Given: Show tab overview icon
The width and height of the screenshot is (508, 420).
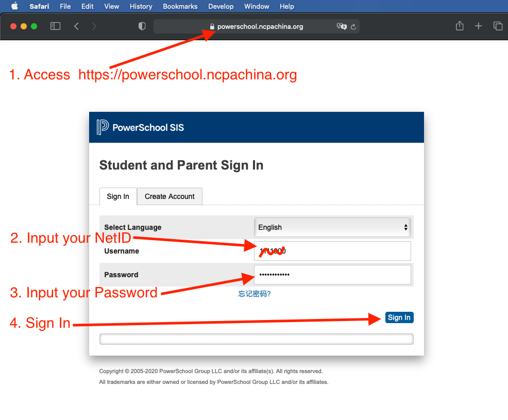Looking at the screenshot, I should (498, 26).
